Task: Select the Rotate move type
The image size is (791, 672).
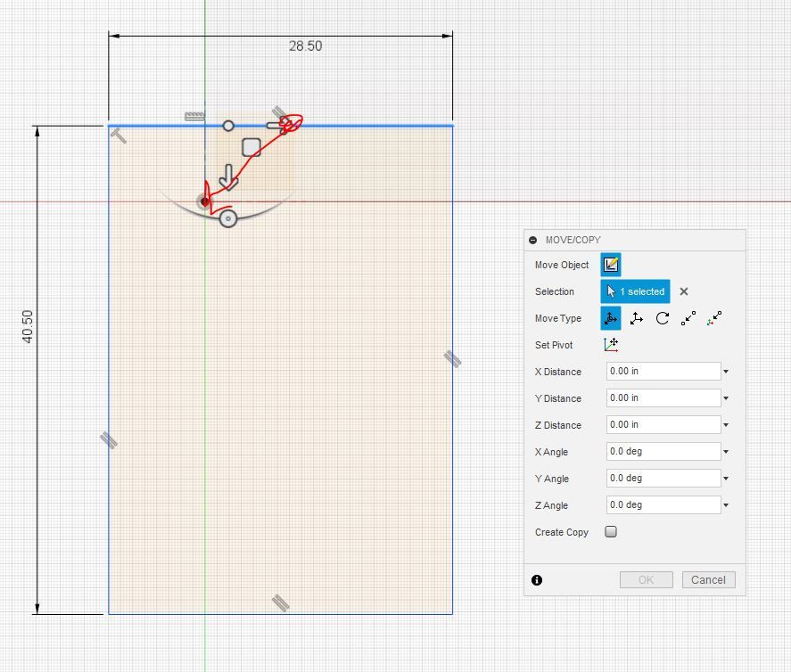Action: point(663,318)
